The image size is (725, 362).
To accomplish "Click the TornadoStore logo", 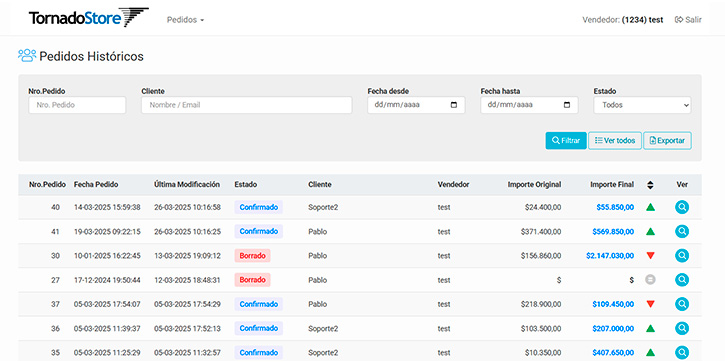I will (x=88, y=18).
